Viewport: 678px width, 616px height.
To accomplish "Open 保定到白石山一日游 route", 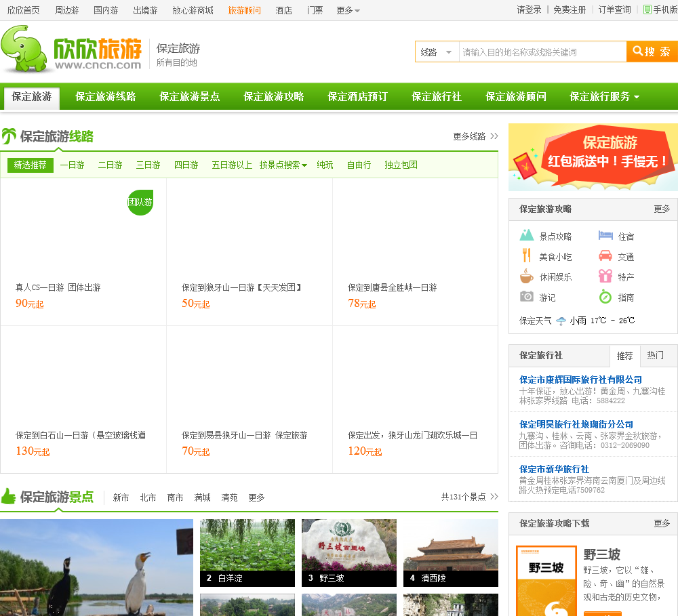I will pos(81,435).
